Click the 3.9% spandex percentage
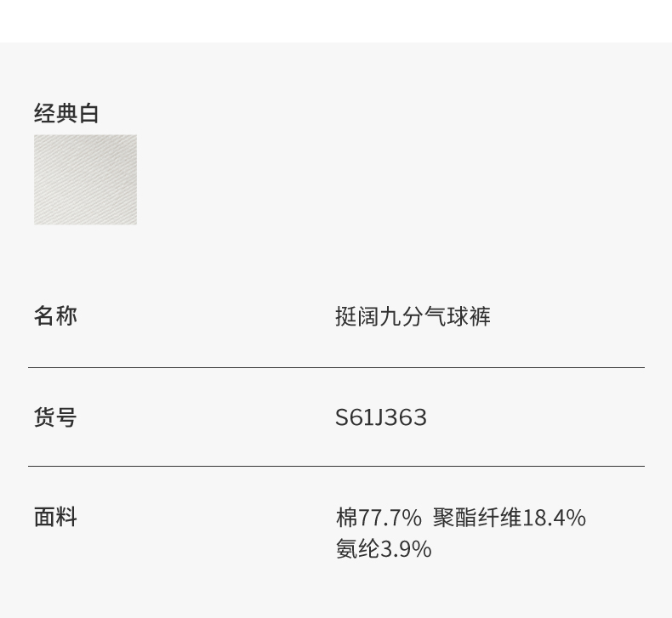The image size is (672, 618). (406, 549)
